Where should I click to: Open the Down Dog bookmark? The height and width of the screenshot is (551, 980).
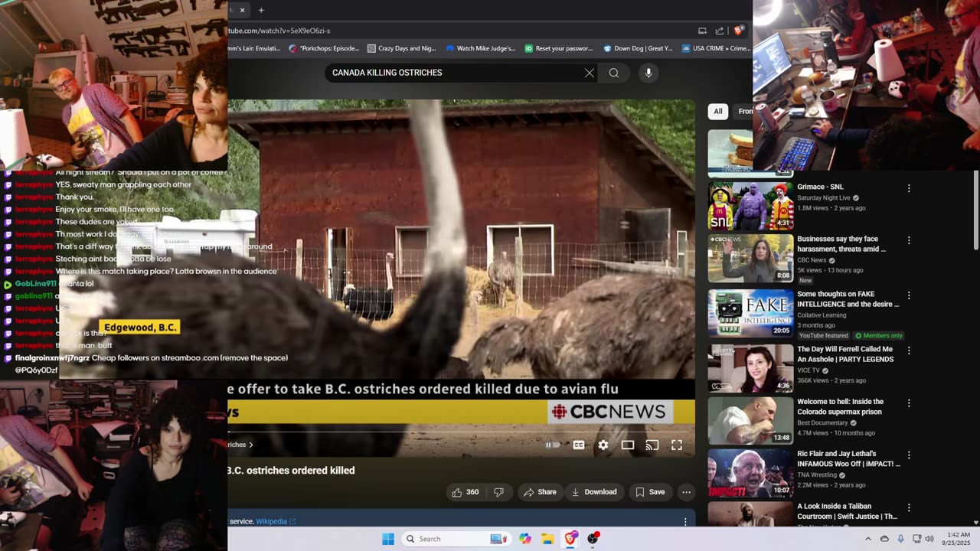[638, 48]
